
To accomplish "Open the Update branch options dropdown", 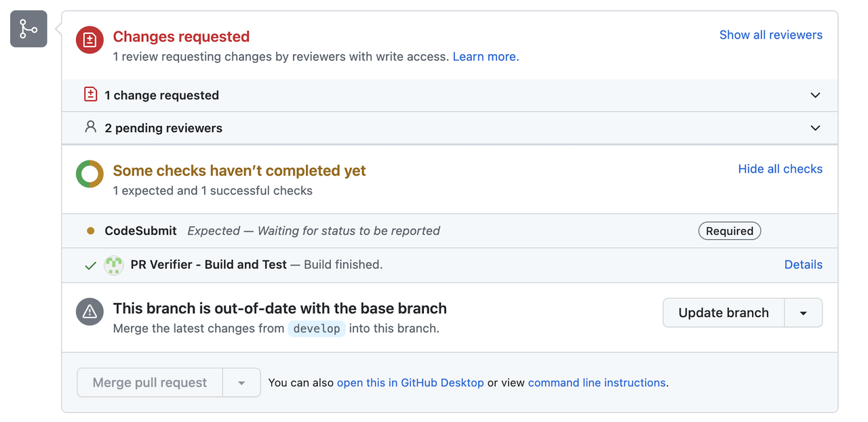I will tap(803, 313).
